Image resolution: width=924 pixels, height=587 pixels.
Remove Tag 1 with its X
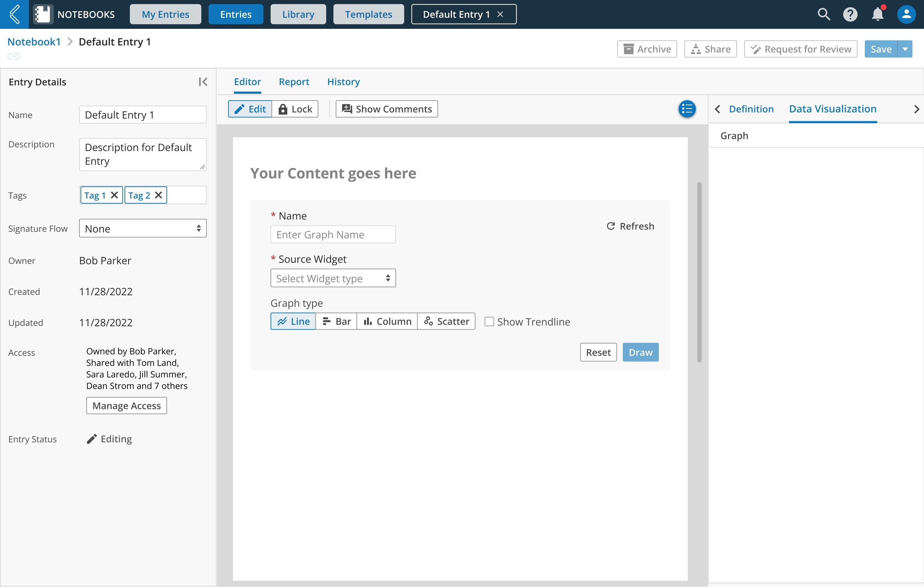114,195
